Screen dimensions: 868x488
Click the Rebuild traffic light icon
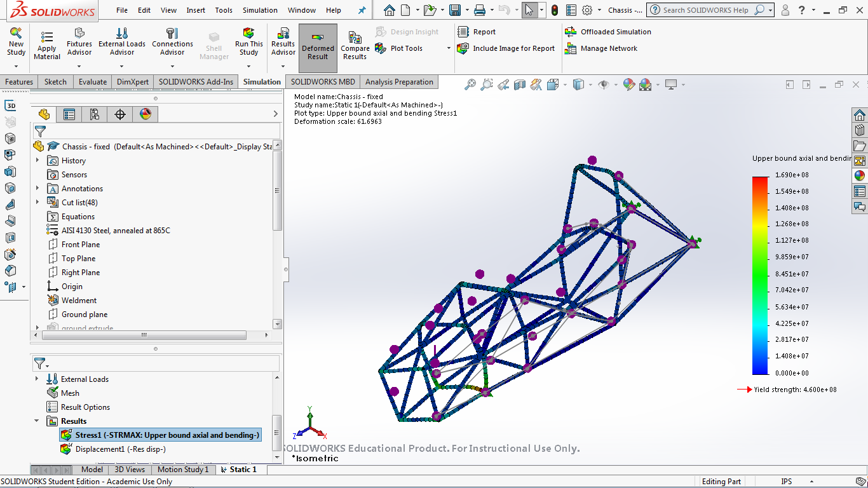pos(555,10)
